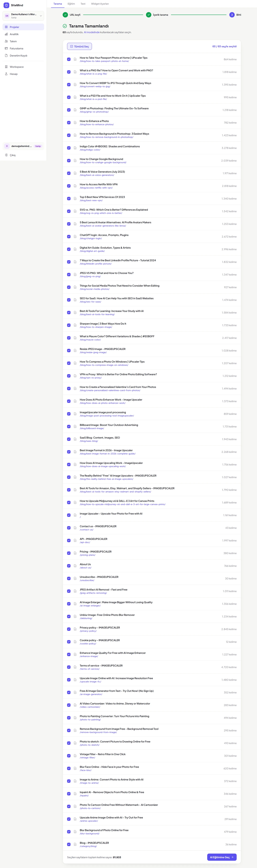Click title 'How to Change Google Background'
This screenshot has height=868, width=257.
pyautogui.click(x=101, y=159)
